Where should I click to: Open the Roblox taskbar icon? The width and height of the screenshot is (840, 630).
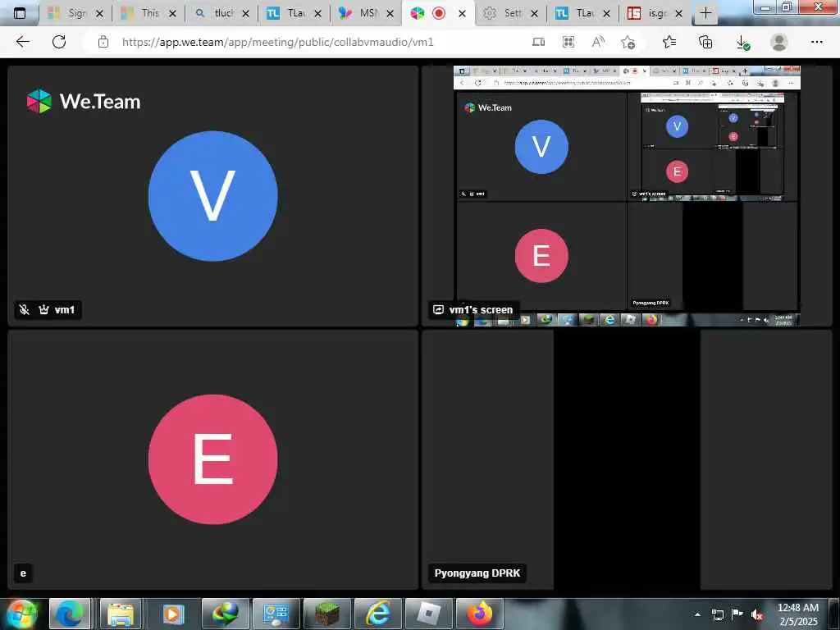coord(428,614)
